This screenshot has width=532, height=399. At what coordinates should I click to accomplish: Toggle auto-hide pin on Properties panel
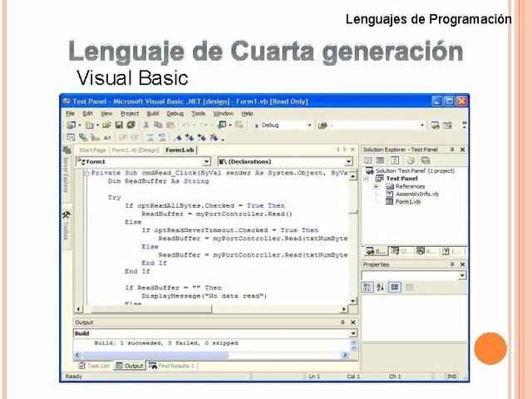[452, 264]
